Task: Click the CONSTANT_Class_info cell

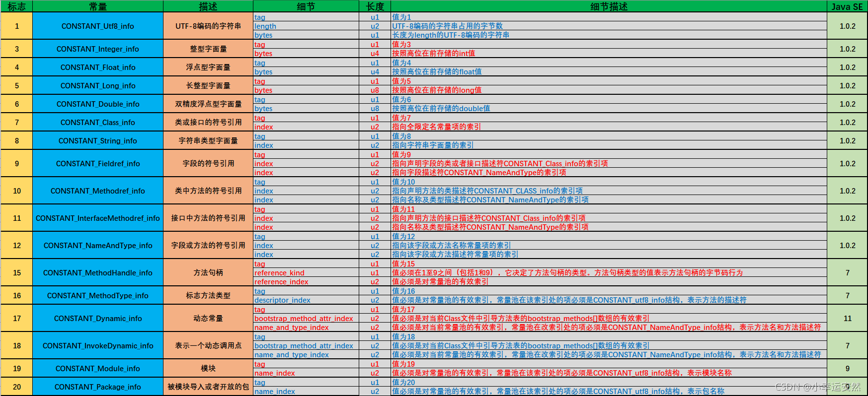Action: click(98, 122)
